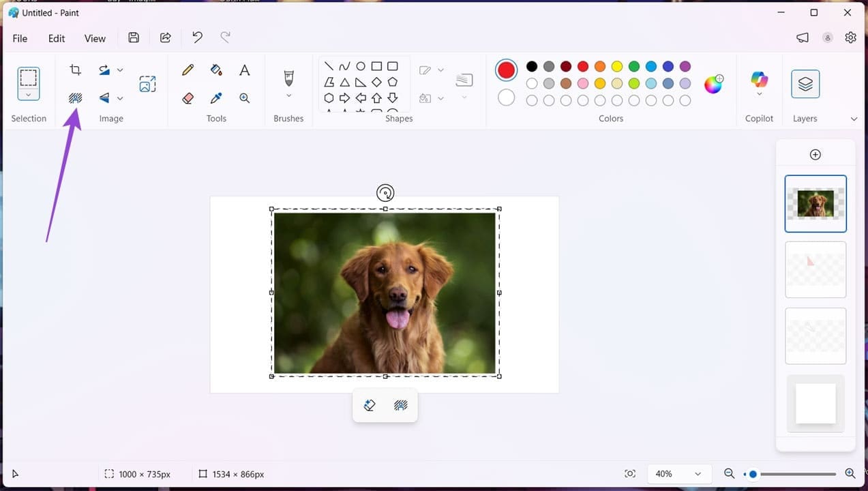868x491 pixels.
Task: Open the File menu
Action: point(20,38)
